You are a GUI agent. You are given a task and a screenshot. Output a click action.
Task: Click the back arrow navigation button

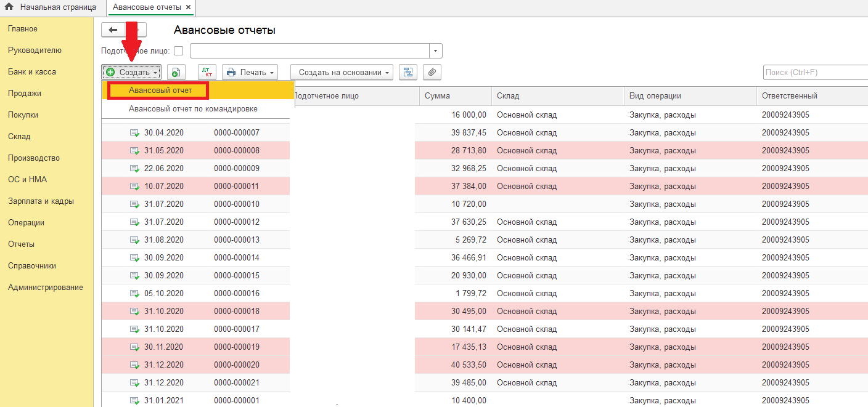(x=113, y=30)
